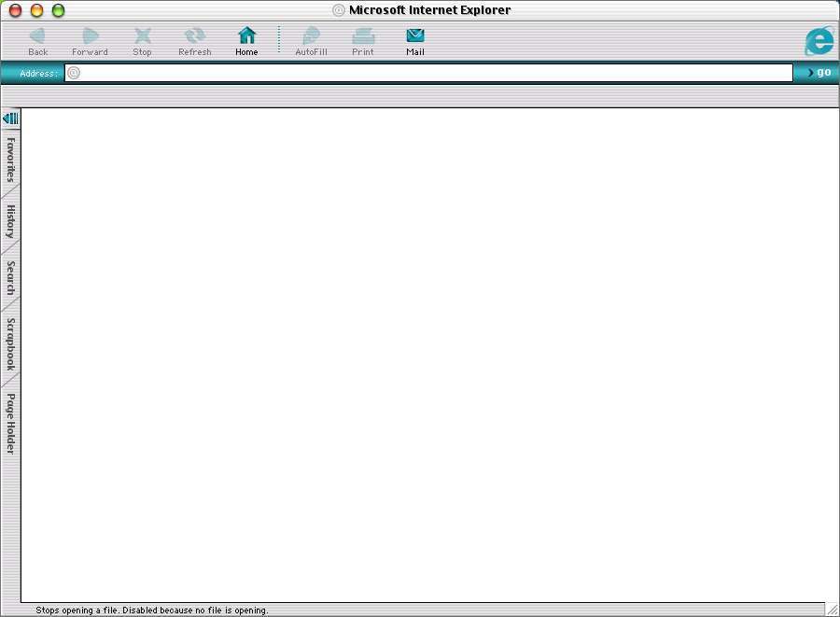Zoom the window with green button
Image resolution: width=840 pixels, height=617 pixels.
58,10
